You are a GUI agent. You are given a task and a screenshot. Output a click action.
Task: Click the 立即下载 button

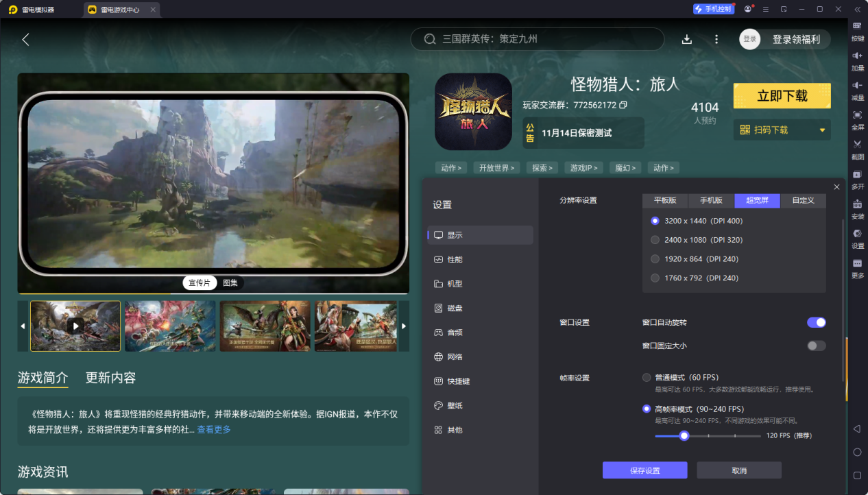click(x=782, y=96)
